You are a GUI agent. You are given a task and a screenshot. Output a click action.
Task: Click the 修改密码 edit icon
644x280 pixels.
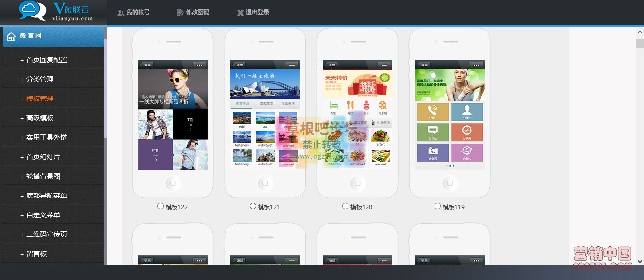pyautogui.click(x=180, y=13)
